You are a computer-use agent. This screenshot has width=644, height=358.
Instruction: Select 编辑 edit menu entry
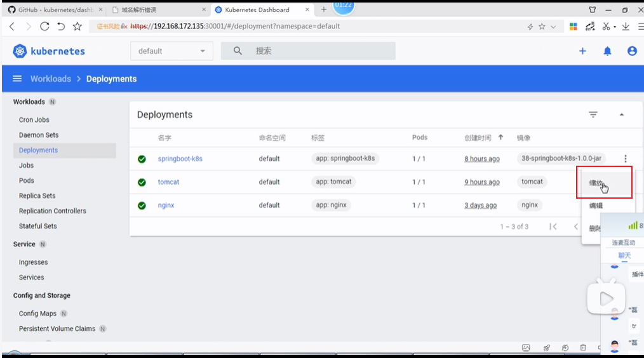(x=596, y=206)
